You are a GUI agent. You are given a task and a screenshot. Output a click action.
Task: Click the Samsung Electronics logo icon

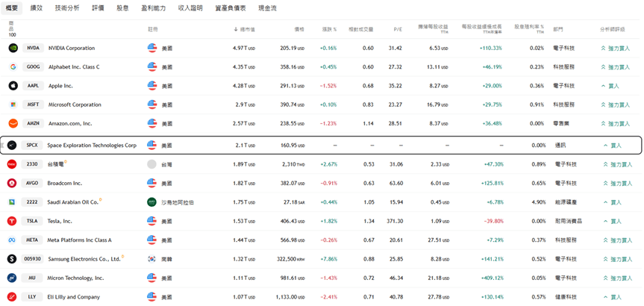tap(12, 259)
